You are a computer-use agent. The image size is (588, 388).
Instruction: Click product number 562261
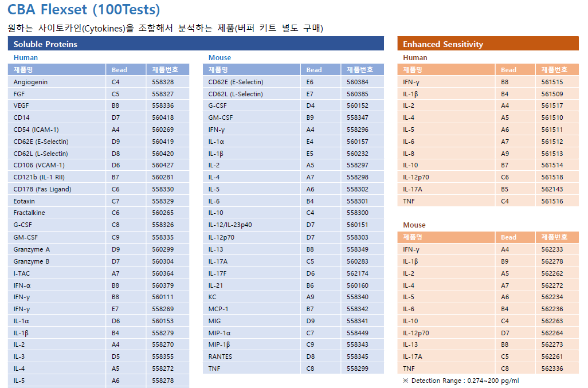(x=552, y=356)
